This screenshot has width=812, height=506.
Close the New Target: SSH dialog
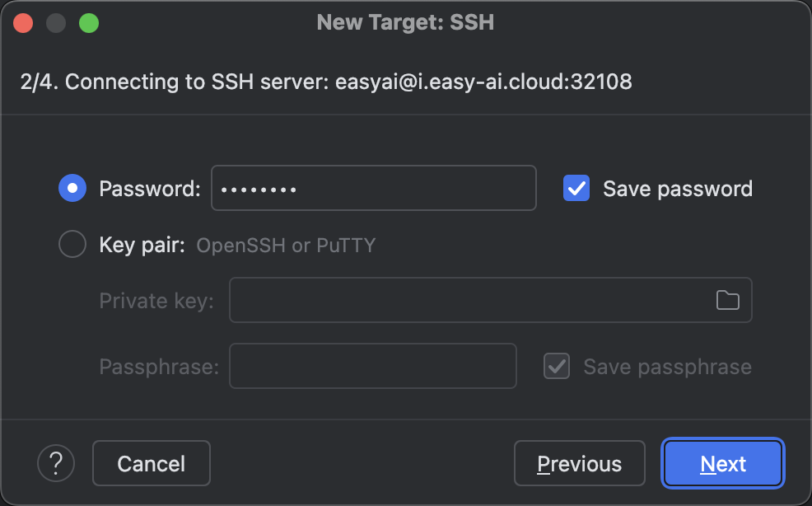coord(23,23)
